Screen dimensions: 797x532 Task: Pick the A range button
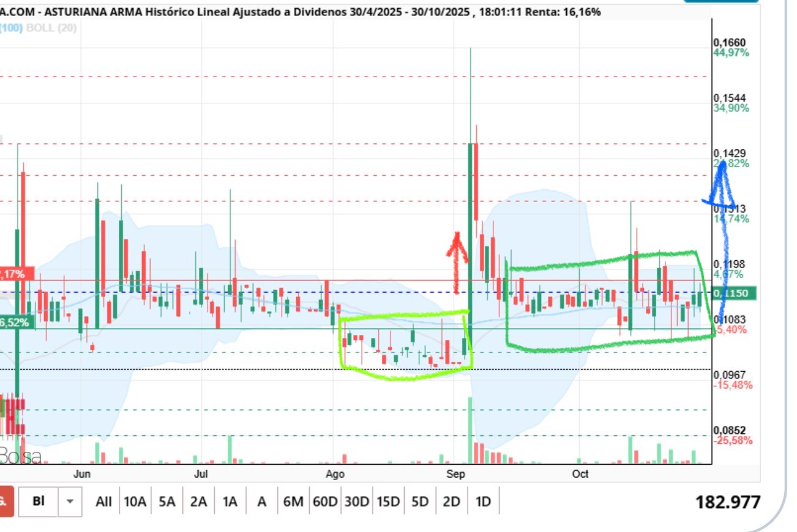(x=261, y=502)
